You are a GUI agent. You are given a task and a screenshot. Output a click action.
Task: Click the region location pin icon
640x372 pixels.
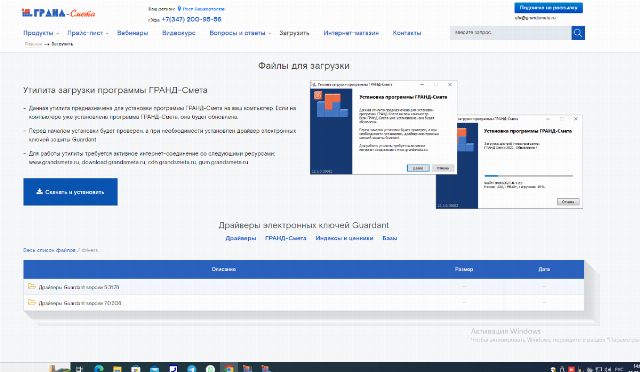click(179, 9)
